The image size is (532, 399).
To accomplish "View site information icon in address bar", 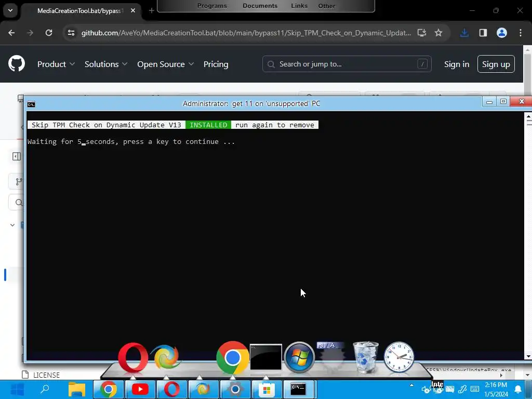I will 71,33.
